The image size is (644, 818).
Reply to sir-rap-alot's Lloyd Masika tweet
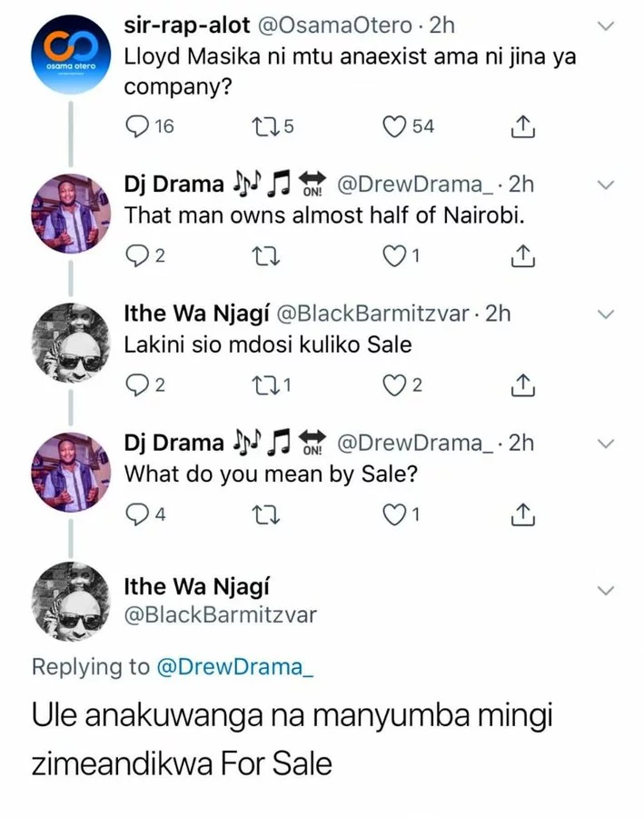click(x=134, y=126)
